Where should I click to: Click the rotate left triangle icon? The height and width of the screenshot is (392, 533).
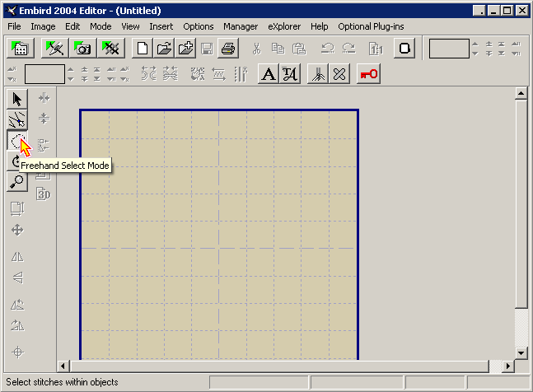pyautogui.click(x=17, y=305)
